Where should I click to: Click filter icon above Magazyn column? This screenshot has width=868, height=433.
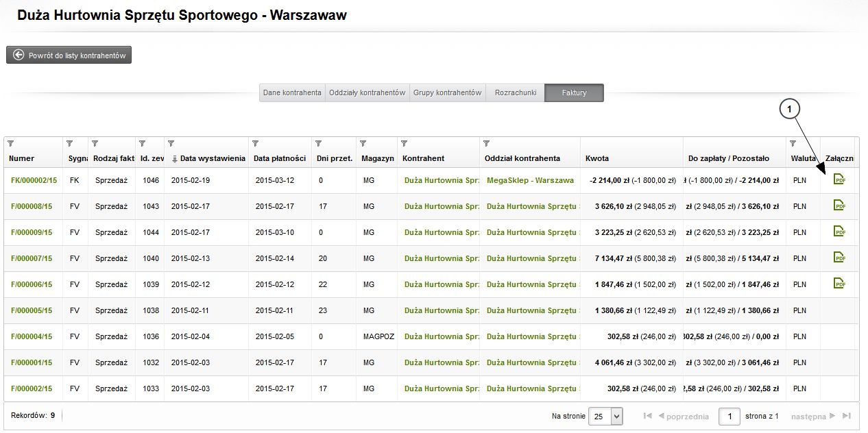(362, 144)
